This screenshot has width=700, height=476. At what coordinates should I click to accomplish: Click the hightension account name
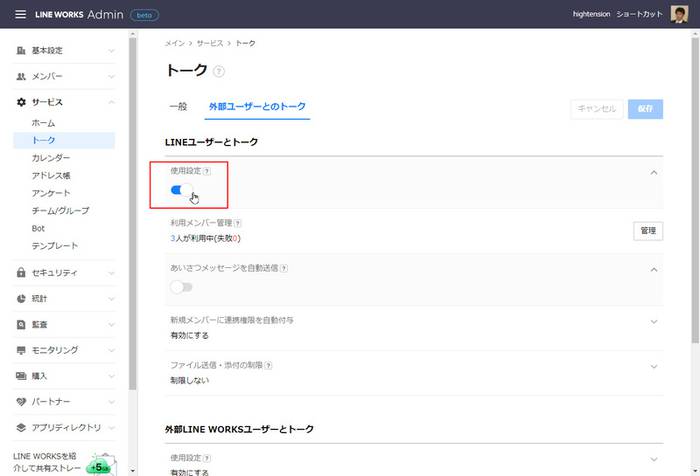coord(592,14)
